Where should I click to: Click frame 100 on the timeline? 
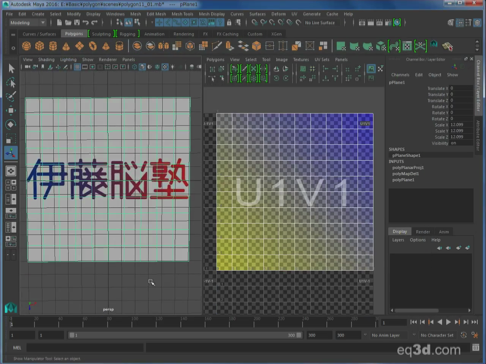pyautogui.click(x=134, y=322)
